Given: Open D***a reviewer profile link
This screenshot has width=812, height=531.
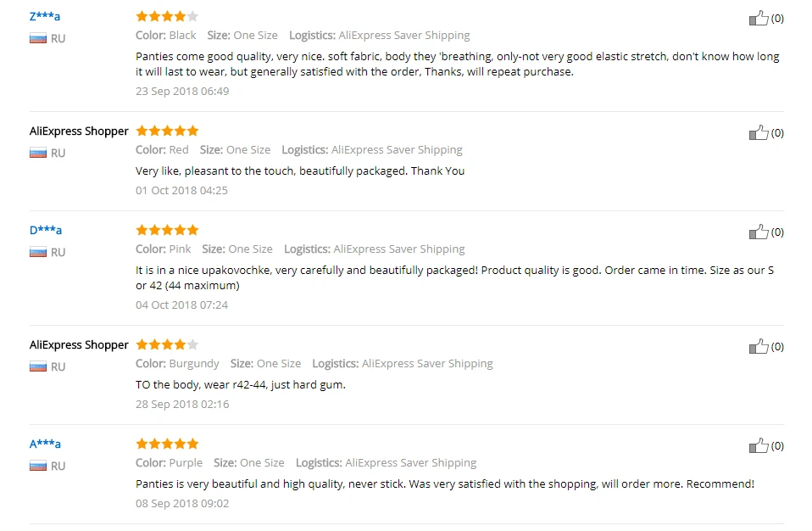Looking at the screenshot, I should [x=46, y=230].
